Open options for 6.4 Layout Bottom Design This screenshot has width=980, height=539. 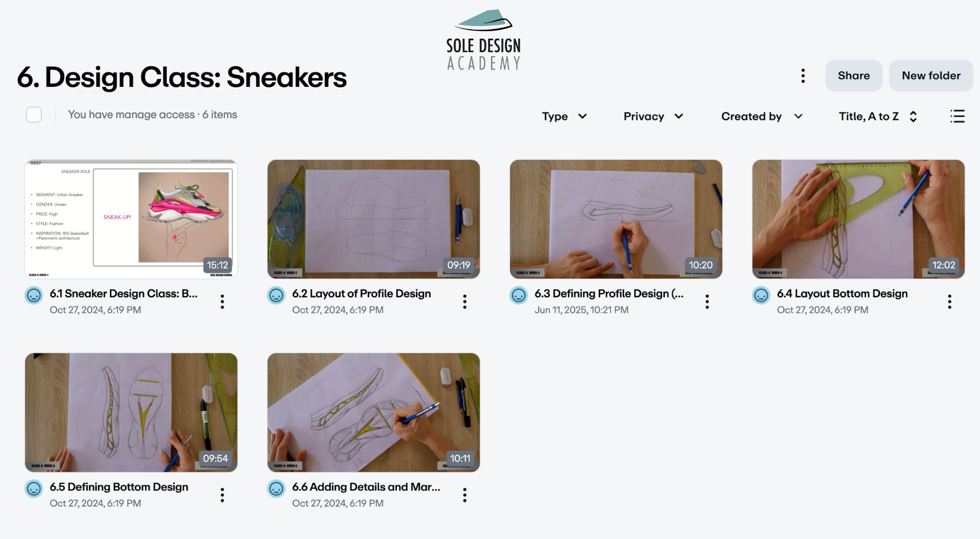[949, 302]
